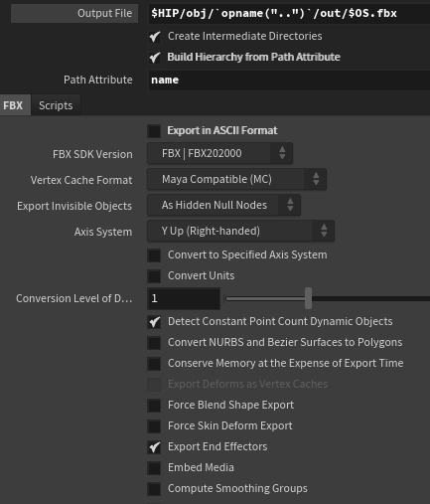Tick Force Blend Shape Export
Screen dimensions: 430x504
click(x=154, y=406)
